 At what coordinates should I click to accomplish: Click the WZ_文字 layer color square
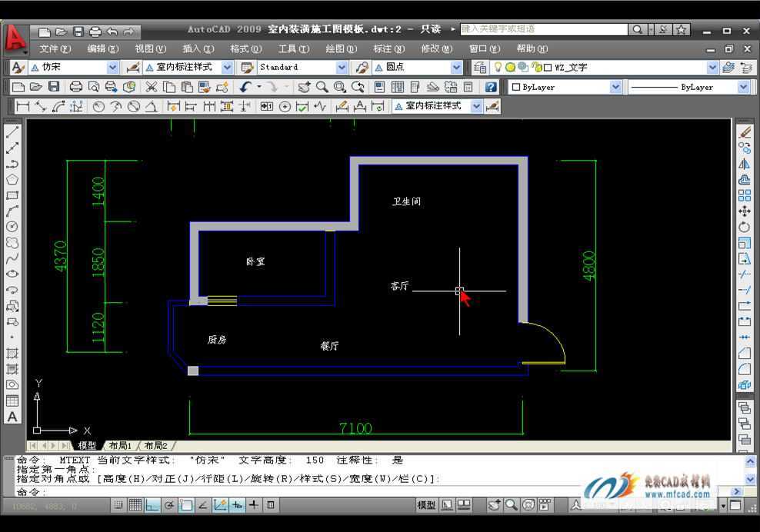(548, 68)
